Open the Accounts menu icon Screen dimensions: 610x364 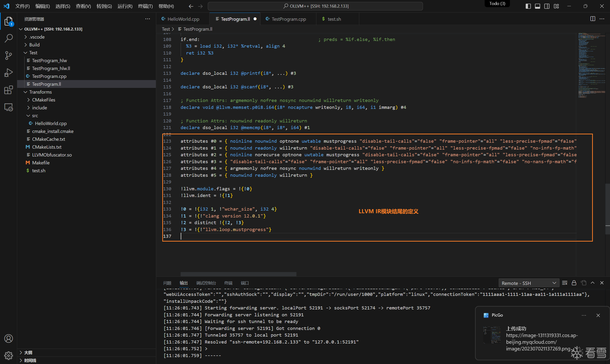click(9, 339)
